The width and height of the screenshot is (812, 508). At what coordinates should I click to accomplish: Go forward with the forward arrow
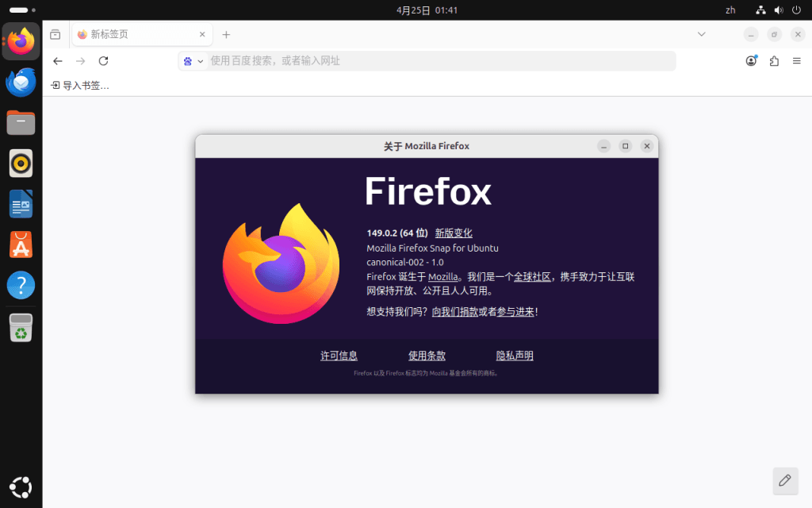pyautogui.click(x=80, y=61)
